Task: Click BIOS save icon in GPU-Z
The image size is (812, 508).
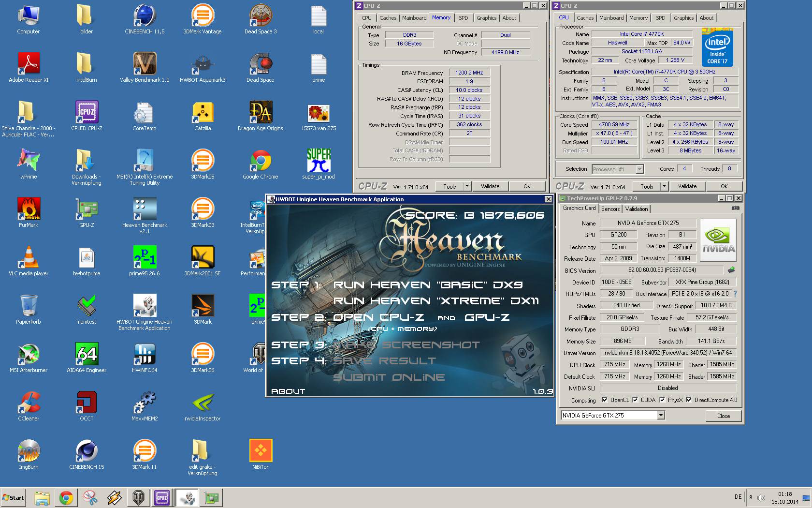Action: point(731,270)
